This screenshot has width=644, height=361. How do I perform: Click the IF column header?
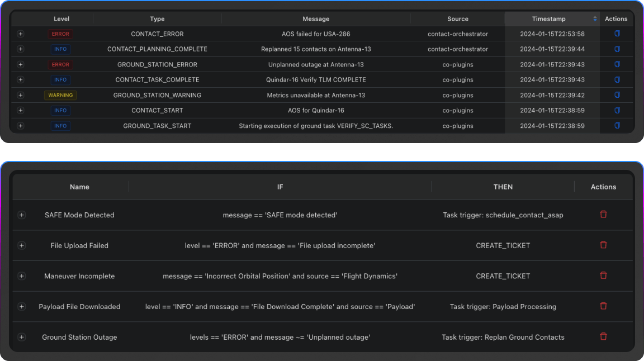(x=280, y=187)
